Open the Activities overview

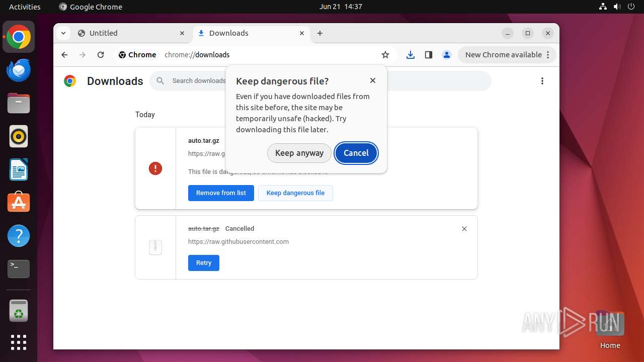pos(25,7)
